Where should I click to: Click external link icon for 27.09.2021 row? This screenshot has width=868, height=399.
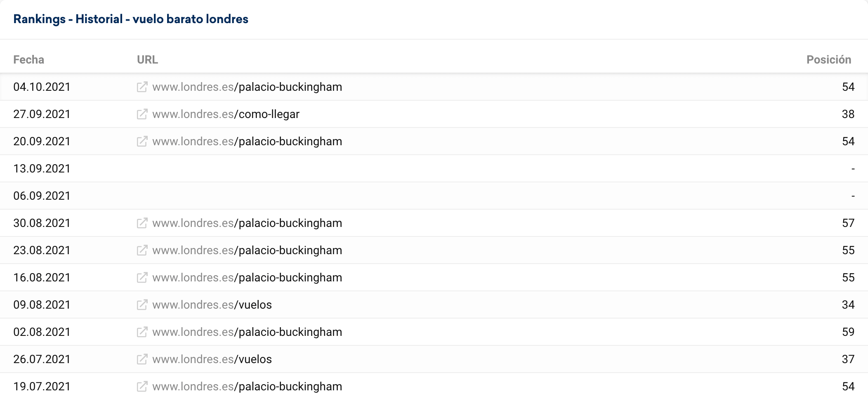[142, 114]
